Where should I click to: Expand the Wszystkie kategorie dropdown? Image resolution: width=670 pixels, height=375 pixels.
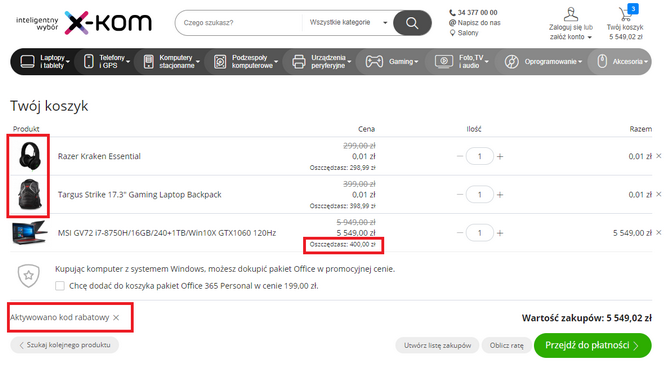tap(348, 22)
